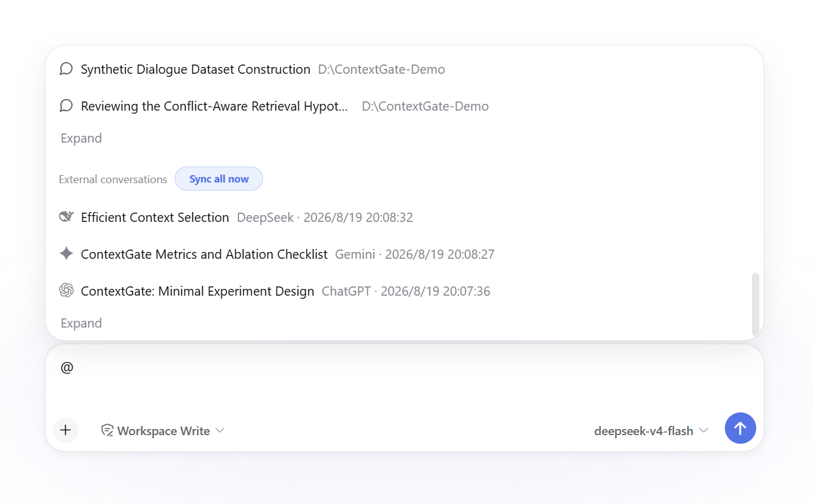
Task: Click the ChatGPT timestamp 2026/8/19 20:07:36
Action: 435,291
